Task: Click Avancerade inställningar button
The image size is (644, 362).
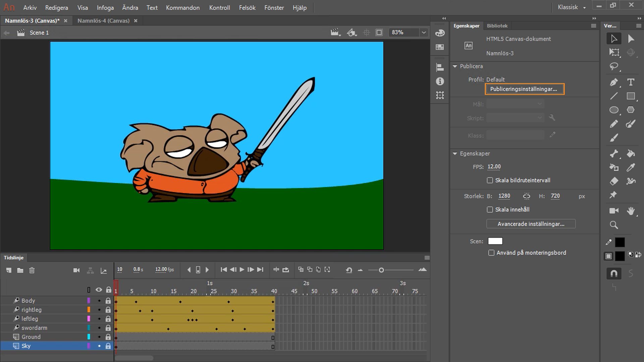Action: point(531,224)
